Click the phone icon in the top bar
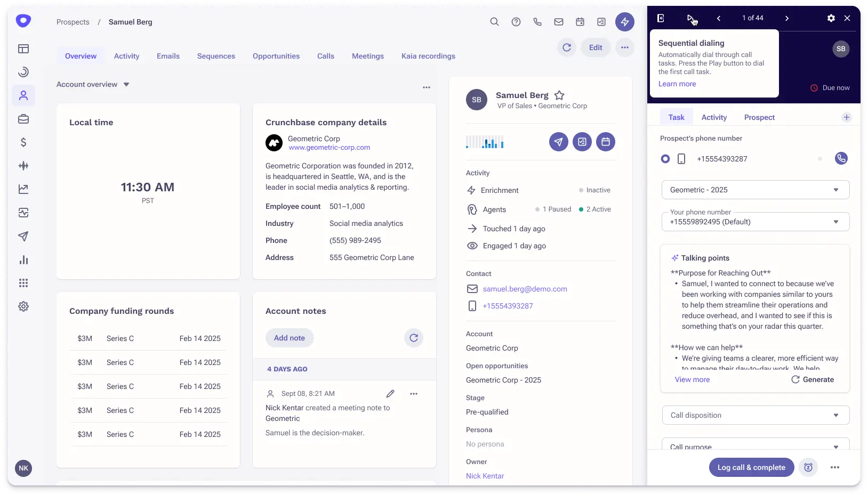The height and width of the screenshot is (495, 868). pos(537,22)
